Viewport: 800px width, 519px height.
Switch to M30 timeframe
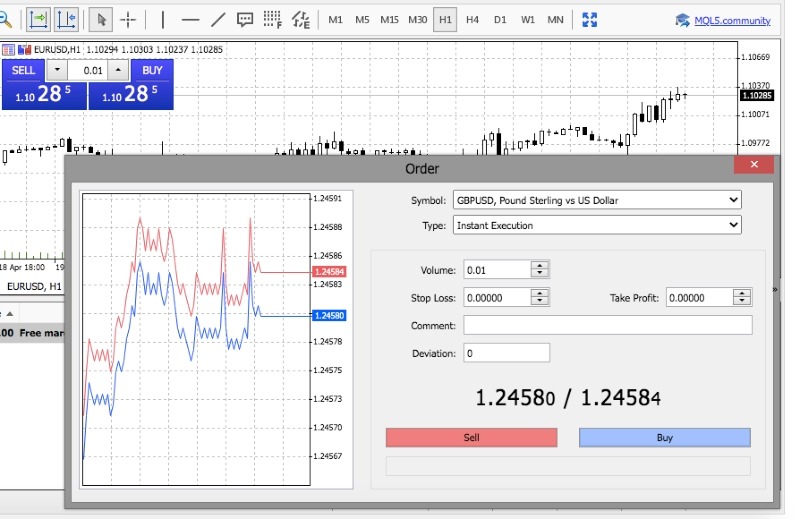pyautogui.click(x=417, y=20)
